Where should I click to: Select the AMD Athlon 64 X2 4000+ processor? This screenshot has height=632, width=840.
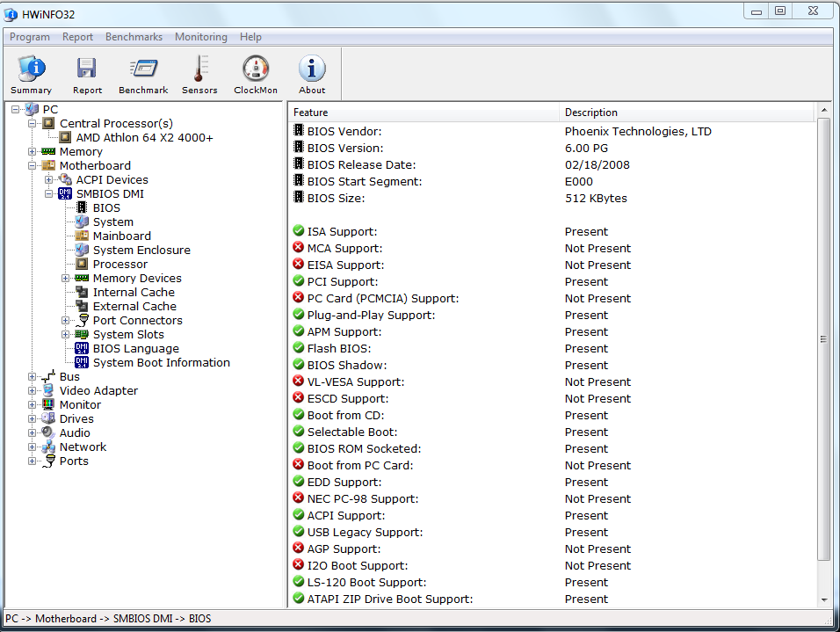[x=144, y=138]
